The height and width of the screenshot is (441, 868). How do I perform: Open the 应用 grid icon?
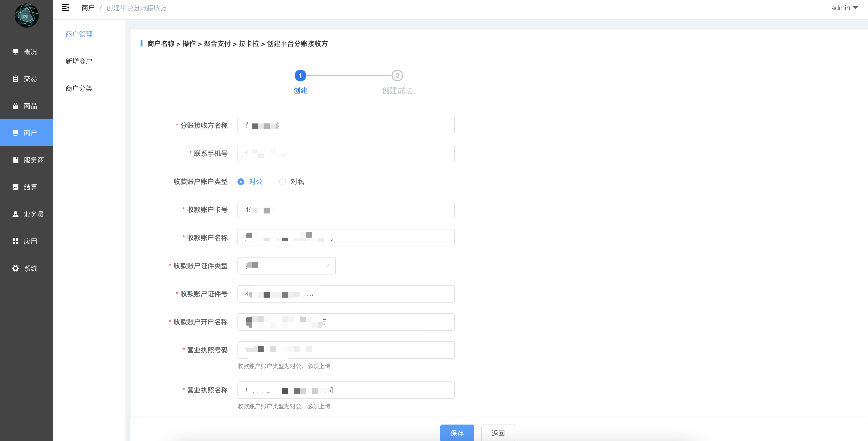tap(16, 241)
